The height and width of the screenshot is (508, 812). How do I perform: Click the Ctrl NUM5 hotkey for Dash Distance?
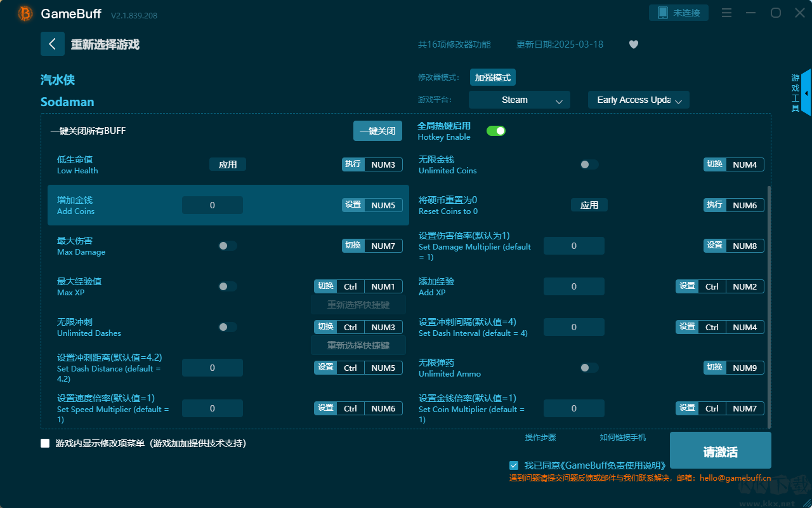tap(369, 368)
